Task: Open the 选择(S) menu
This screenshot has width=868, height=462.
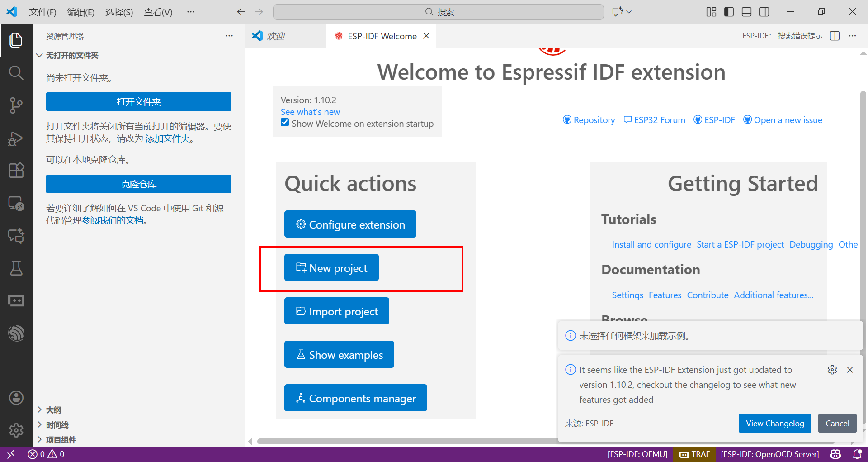Action: coord(119,12)
